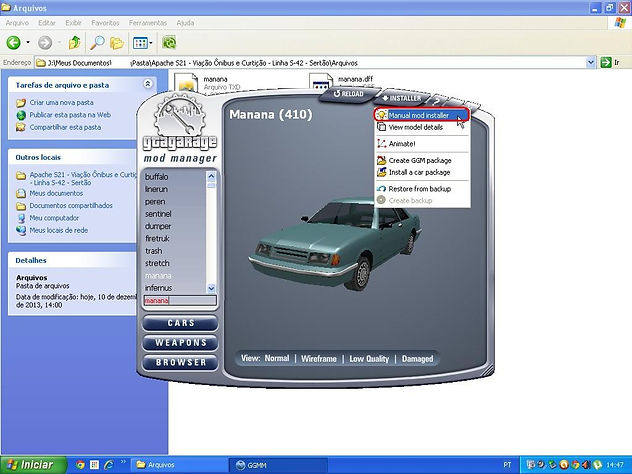The width and height of the screenshot is (632, 474).
Task: Open the Views icon in Explorer toolbar
Action: [140, 42]
